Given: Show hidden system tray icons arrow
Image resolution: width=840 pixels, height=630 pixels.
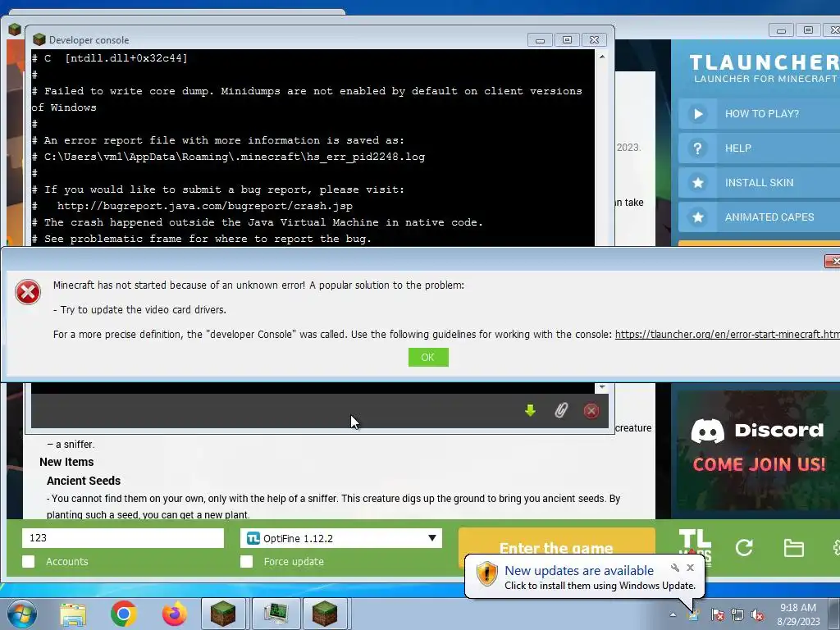Looking at the screenshot, I should point(673,614).
